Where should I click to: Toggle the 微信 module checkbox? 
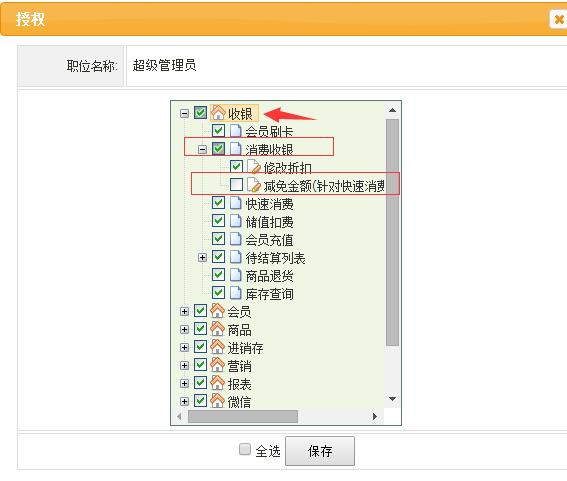click(x=201, y=401)
